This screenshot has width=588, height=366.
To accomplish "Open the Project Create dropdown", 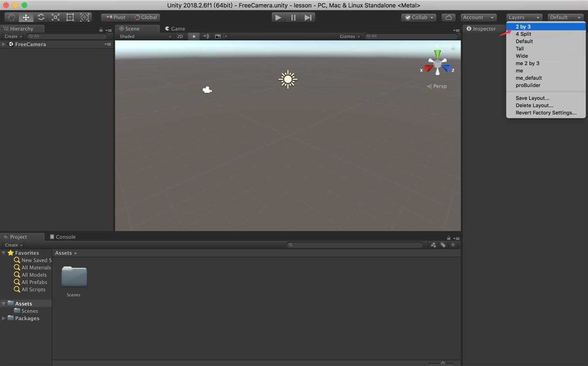I will [13, 245].
